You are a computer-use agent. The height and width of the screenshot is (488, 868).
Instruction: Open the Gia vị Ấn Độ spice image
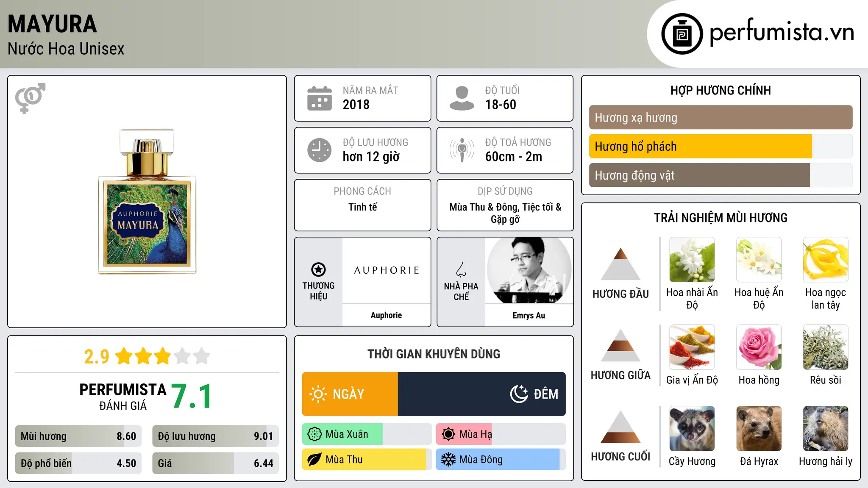[692, 347]
